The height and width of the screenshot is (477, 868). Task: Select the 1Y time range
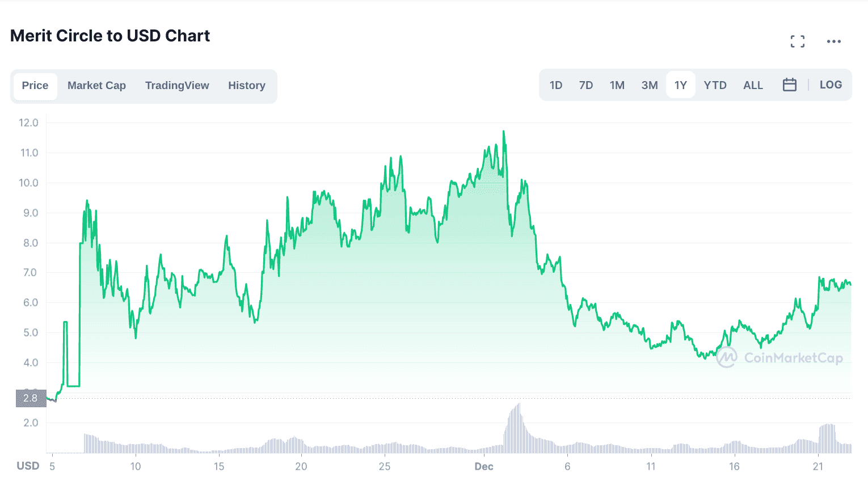(681, 85)
